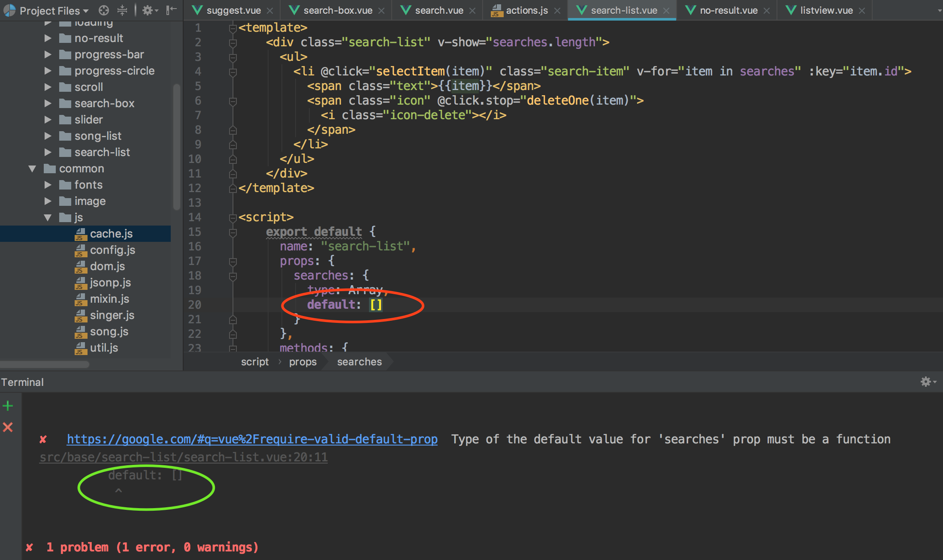
Task: Click the collapse-all icon beside the crosshair
Action: click(x=122, y=10)
